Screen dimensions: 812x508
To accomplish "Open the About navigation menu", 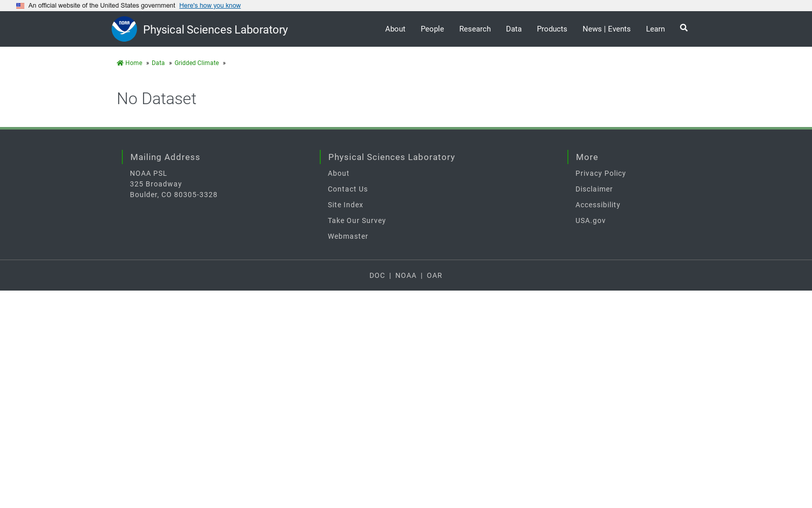I will [395, 29].
